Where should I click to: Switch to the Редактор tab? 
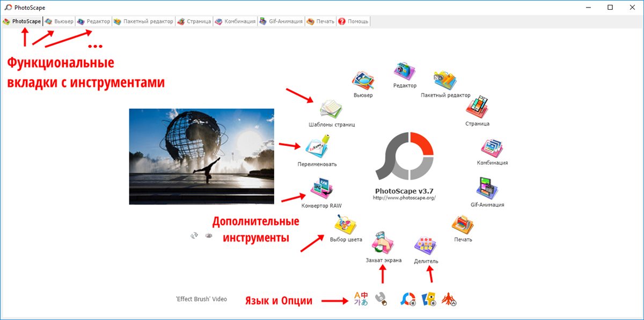coord(93,21)
